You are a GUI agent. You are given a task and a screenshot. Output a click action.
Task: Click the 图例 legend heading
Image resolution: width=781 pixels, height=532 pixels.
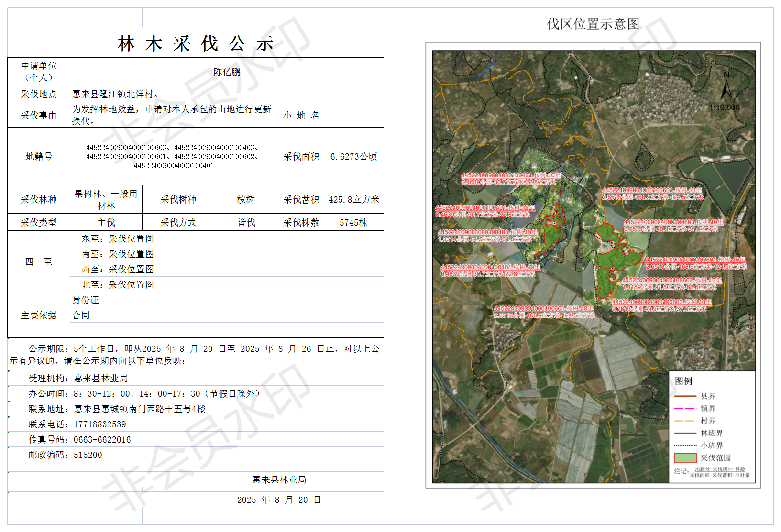[683, 381]
